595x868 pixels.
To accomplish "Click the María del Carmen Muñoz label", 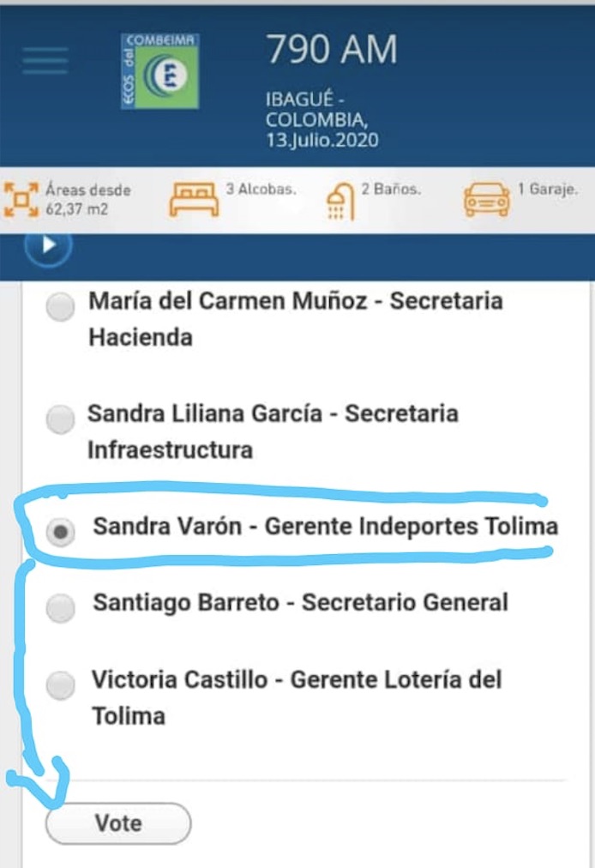I will (295, 319).
